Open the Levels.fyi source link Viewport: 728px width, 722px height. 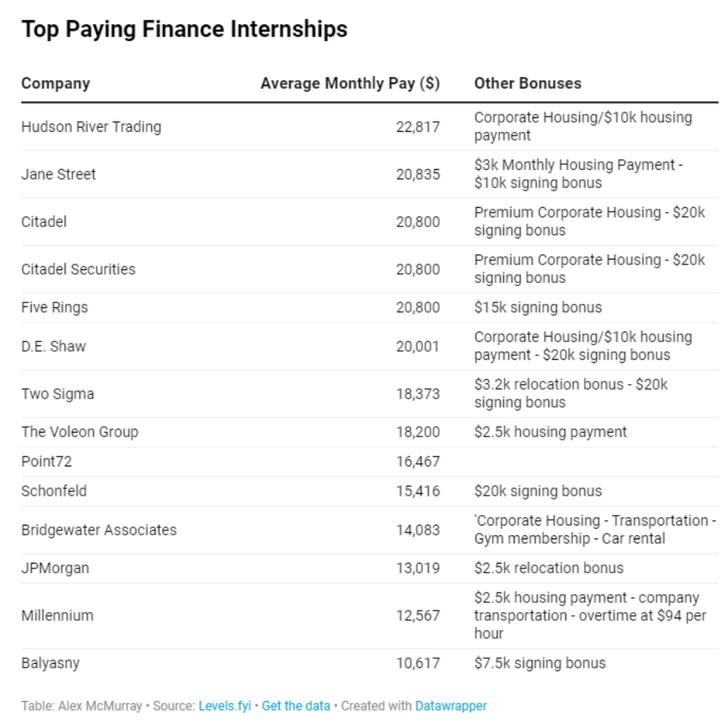click(225, 706)
